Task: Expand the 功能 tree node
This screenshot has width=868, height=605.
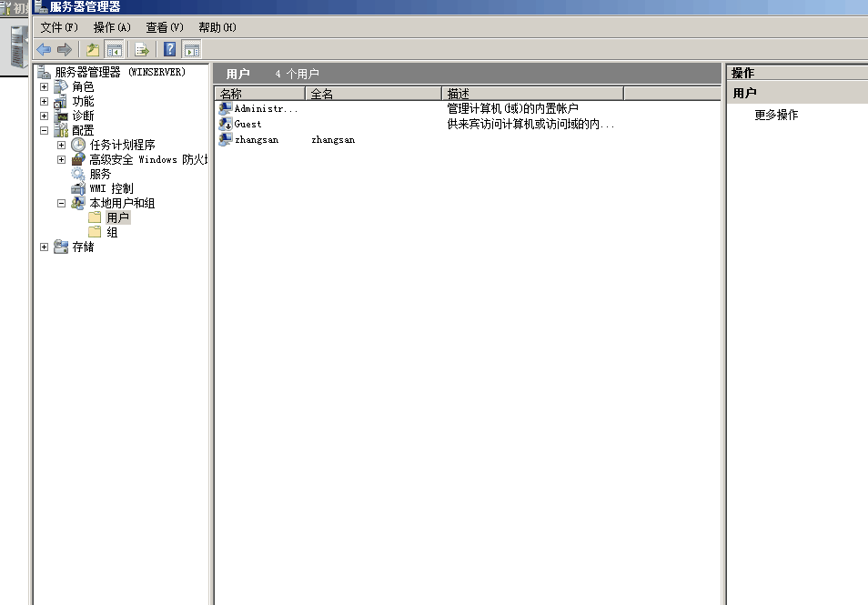Action: coord(45,101)
